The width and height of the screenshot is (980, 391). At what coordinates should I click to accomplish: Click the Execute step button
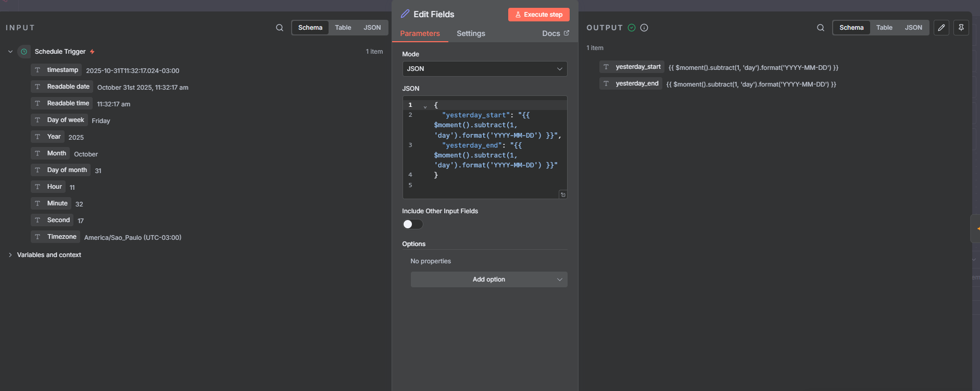[x=538, y=15]
